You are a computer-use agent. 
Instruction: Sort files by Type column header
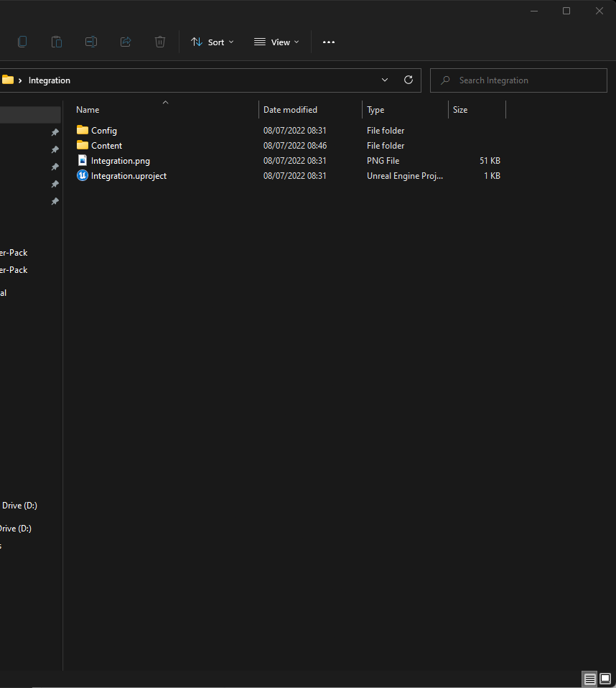coord(375,110)
